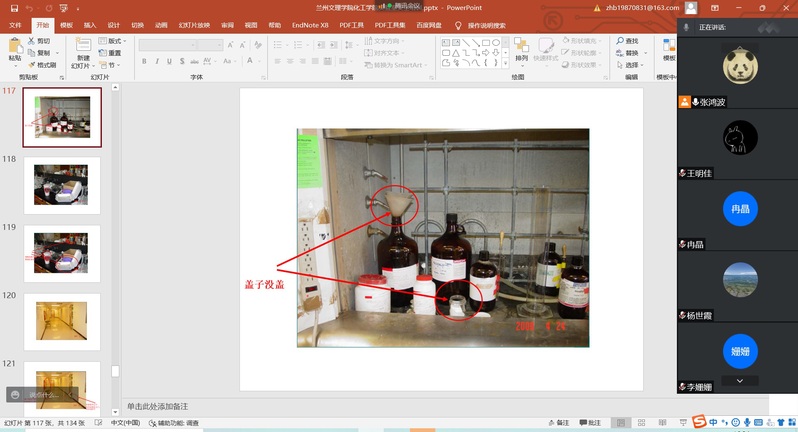Toggle Bold formatting button
This screenshot has height=432, width=798.
point(144,62)
